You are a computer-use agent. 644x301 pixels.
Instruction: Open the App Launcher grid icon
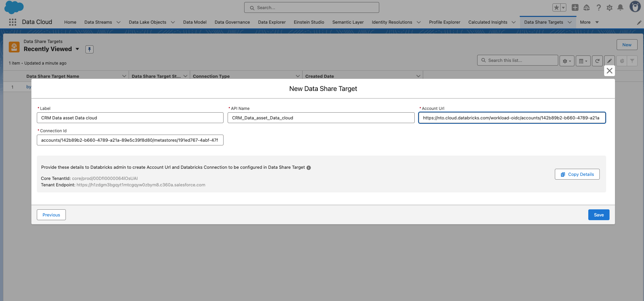12,22
